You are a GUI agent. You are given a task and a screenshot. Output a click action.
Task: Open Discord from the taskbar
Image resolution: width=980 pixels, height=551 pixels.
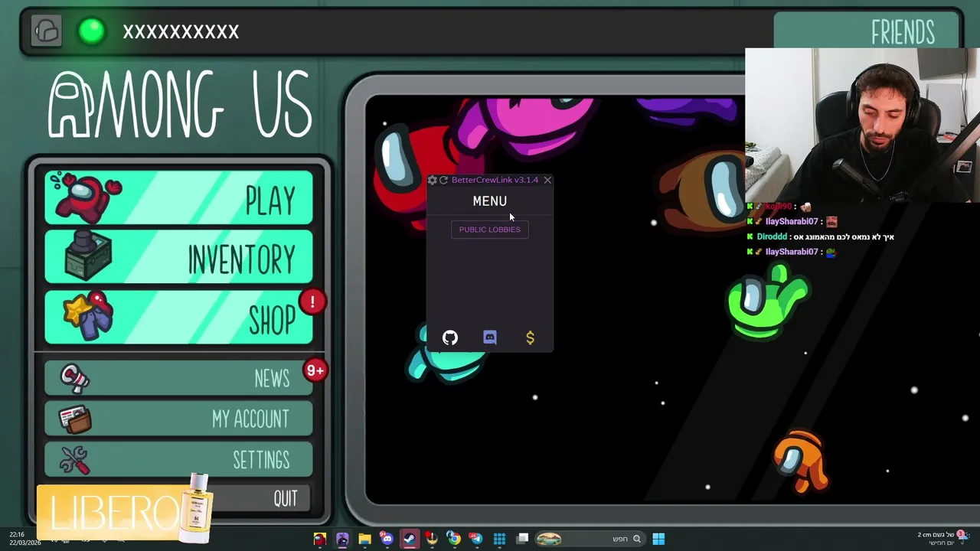387,539
